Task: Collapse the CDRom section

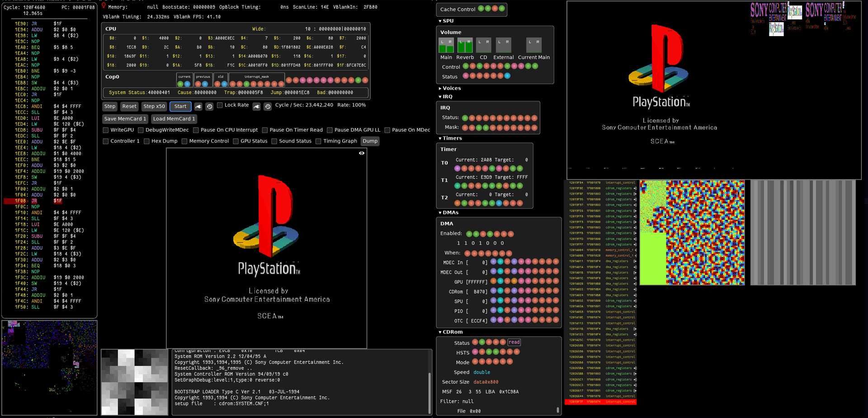Action: [x=450, y=332]
